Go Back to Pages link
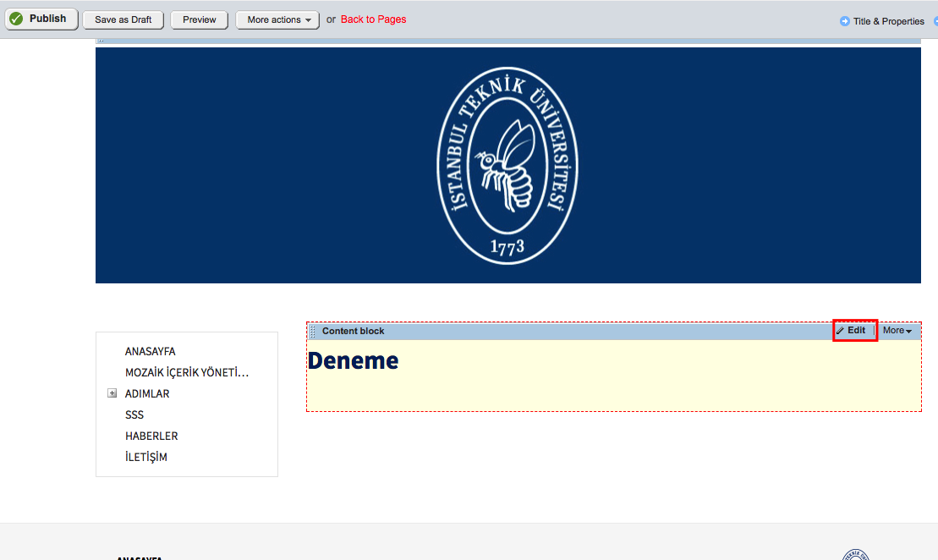The height and width of the screenshot is (560, 938). coord(373,19)
